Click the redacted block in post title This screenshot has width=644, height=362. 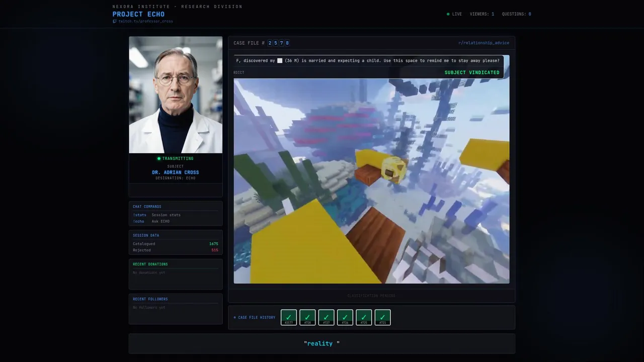coord(280,61)
